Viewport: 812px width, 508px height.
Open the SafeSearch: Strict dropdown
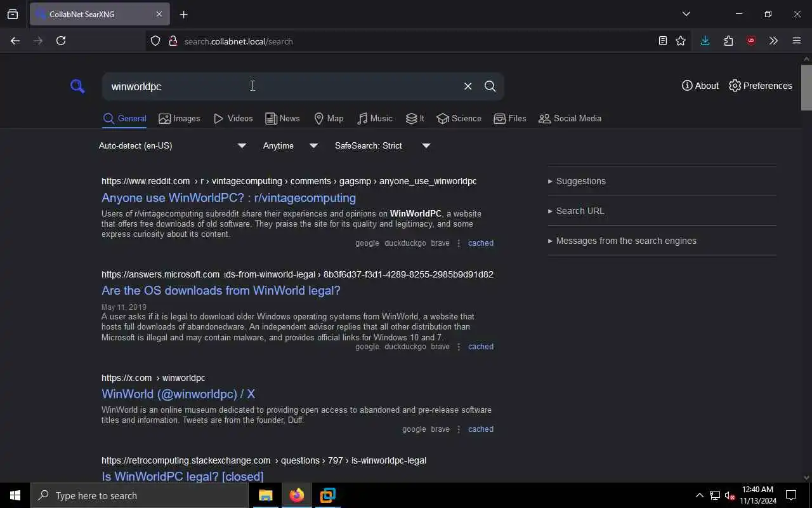383,145
